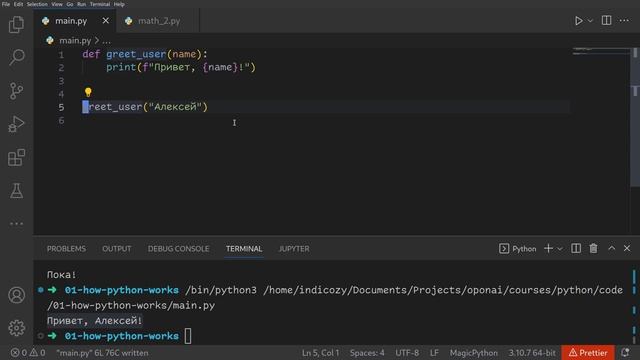The image size is (640, 360).
Task: Click the code minimap
Action: click(x=601, y=51)
